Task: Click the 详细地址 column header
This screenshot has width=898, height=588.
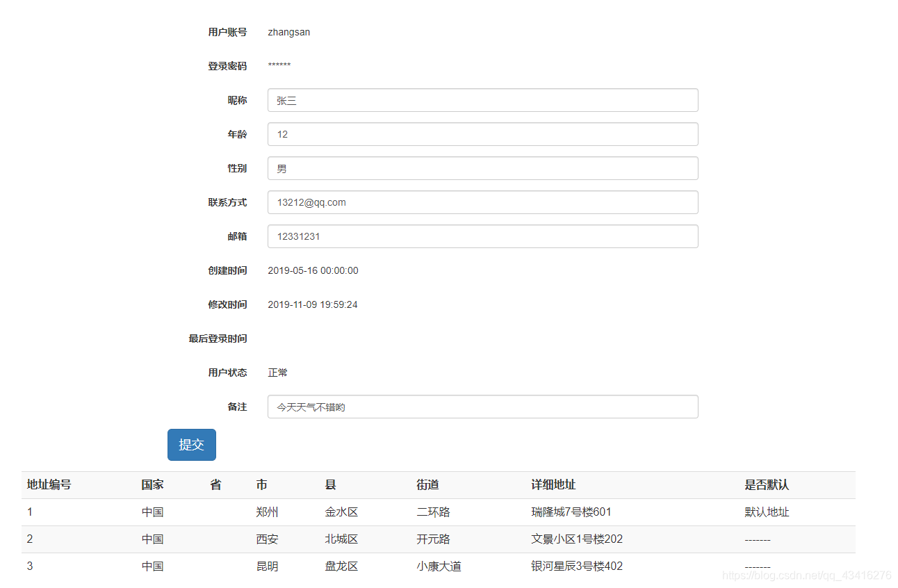Action: pos(554,485)
